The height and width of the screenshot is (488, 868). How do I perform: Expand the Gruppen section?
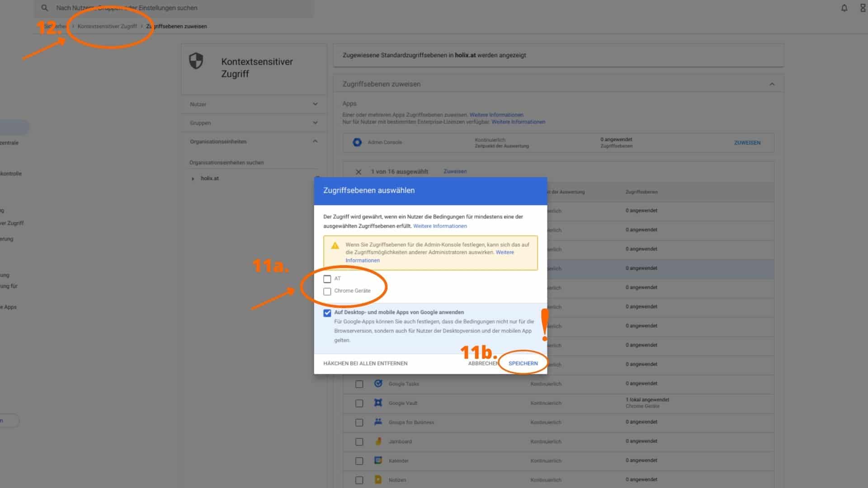coord(315,123)
